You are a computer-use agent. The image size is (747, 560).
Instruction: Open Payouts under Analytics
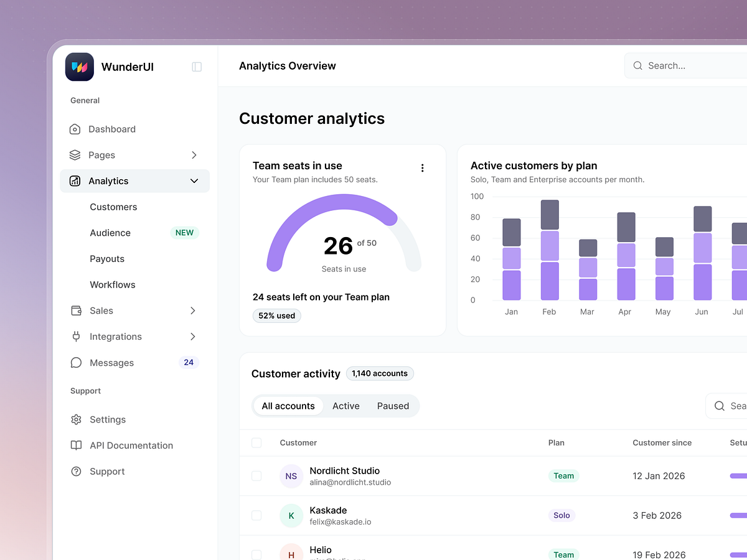[107, 259]
